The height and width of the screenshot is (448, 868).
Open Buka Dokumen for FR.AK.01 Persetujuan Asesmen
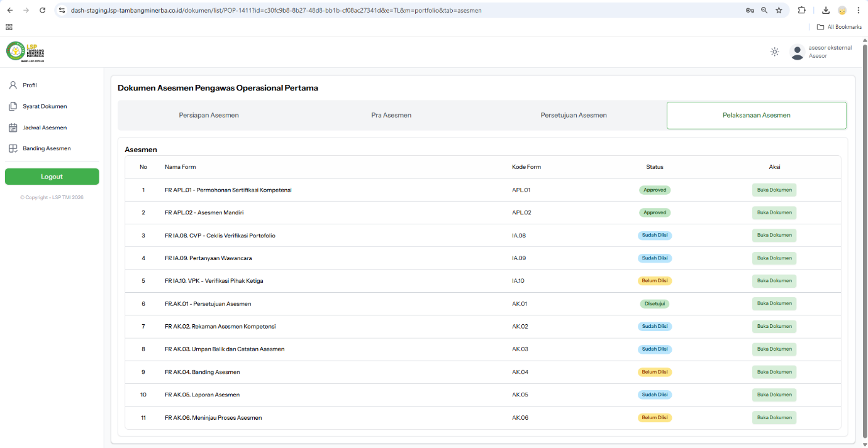pyautogui.click(x=774, y=303)
